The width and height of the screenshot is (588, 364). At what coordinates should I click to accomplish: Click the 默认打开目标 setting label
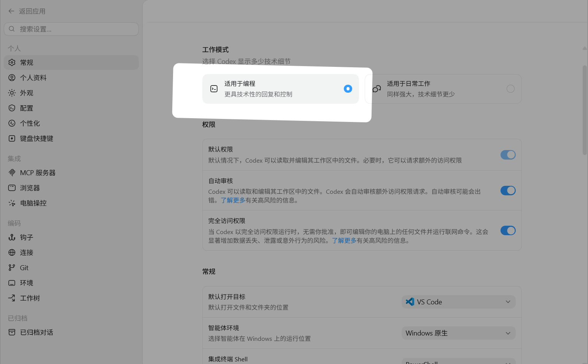coord(227,297)
